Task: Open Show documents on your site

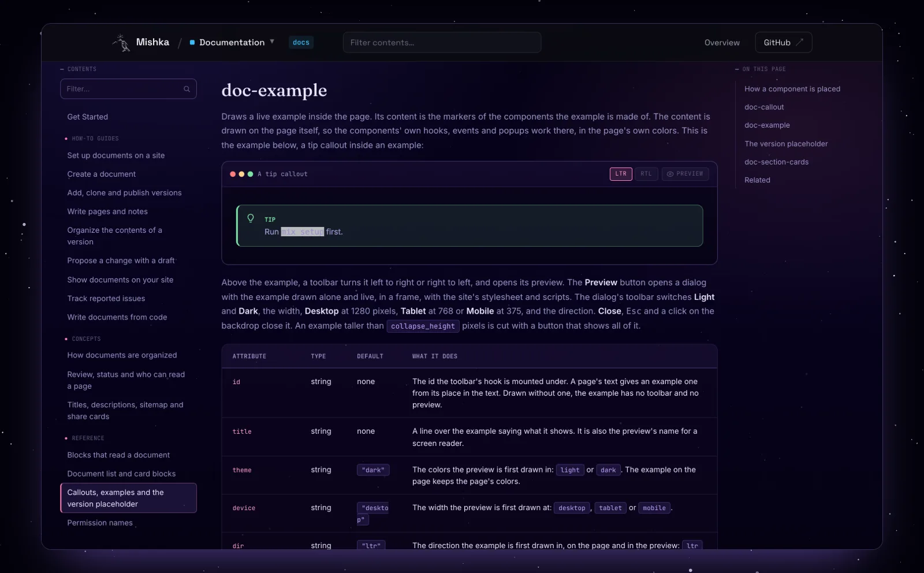Action: click(120, 280)
